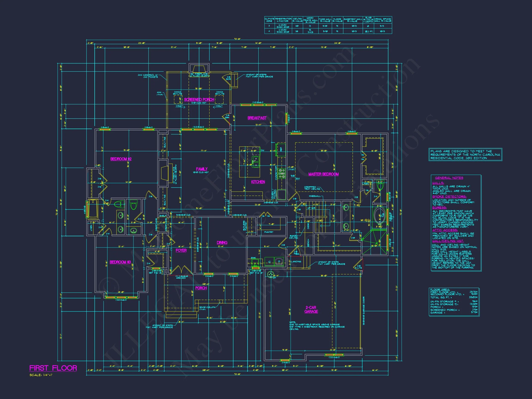Select the family room 42" fireplace symbol
Screen dimensions: 532x399
click(x=165, y=173)
